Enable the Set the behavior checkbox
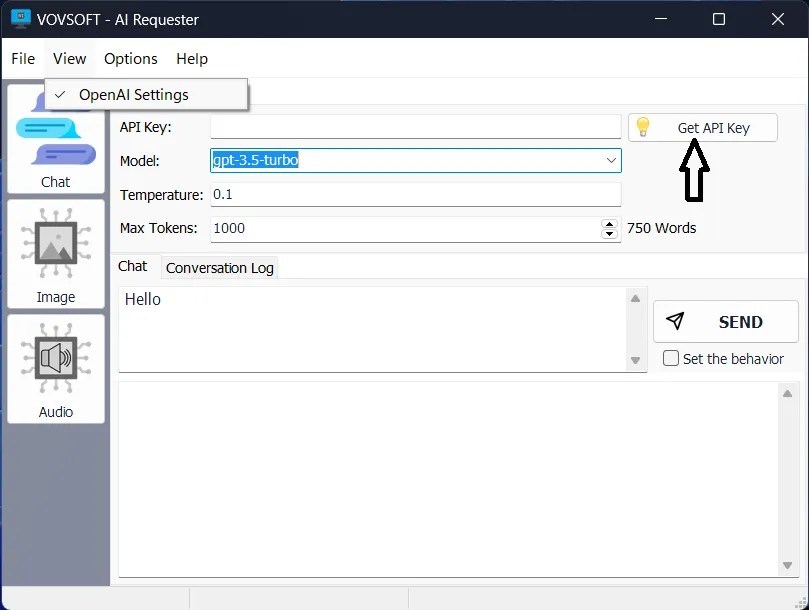The image size is (809, 610). (x=670, y=358)
